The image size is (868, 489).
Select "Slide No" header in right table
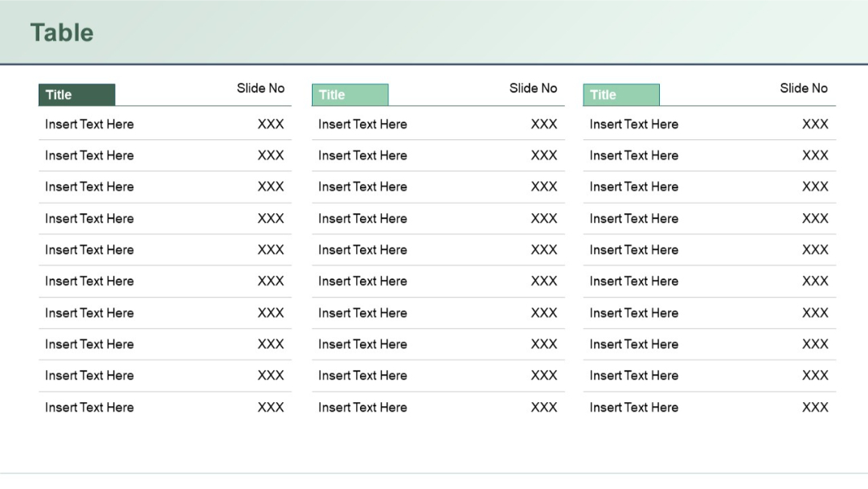(804, 88)
